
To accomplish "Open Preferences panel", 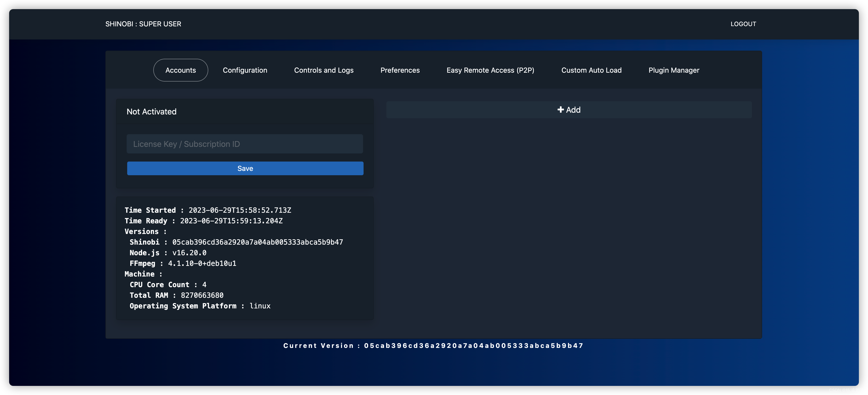I will pyautogui.click(x=400, y=70).
